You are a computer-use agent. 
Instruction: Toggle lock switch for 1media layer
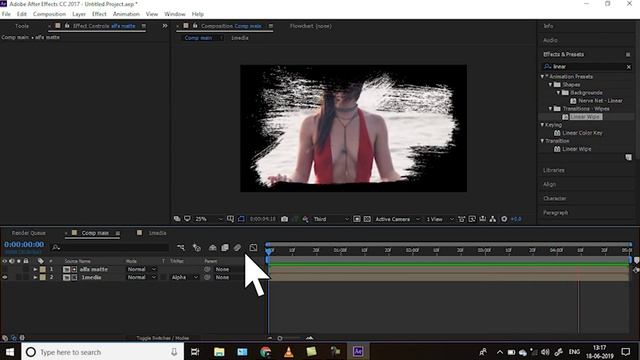(26, 278)
